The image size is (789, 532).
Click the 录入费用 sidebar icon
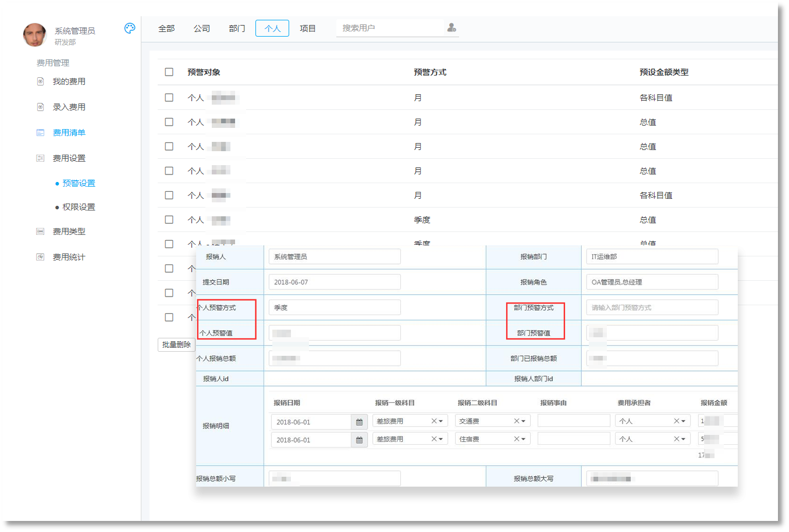pos(40,107)
